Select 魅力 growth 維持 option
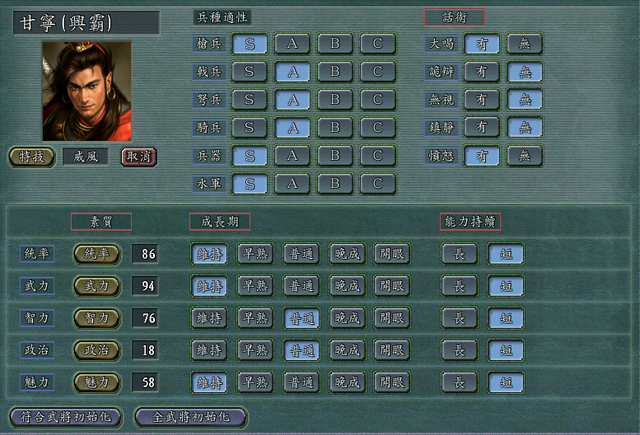Screen dimensions: 640x435 click(x=209, y=382)
